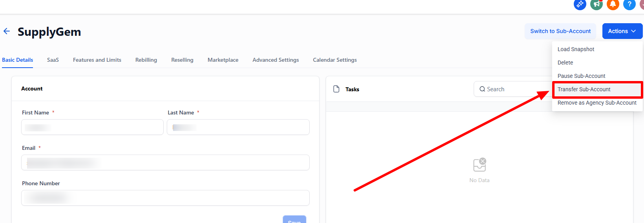Open the sparkle AI assistant icon
644x223 pixels.
[x=580, y=4]
